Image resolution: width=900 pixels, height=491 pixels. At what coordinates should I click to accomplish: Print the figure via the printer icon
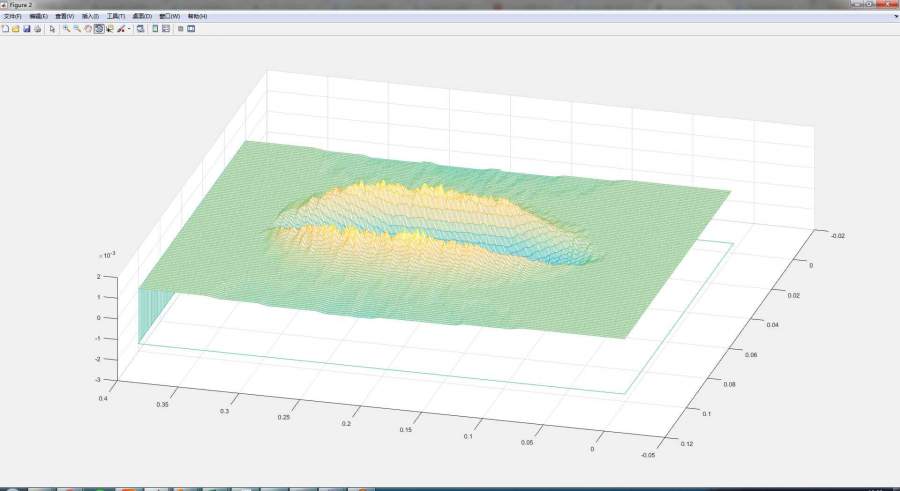(37, 29)
